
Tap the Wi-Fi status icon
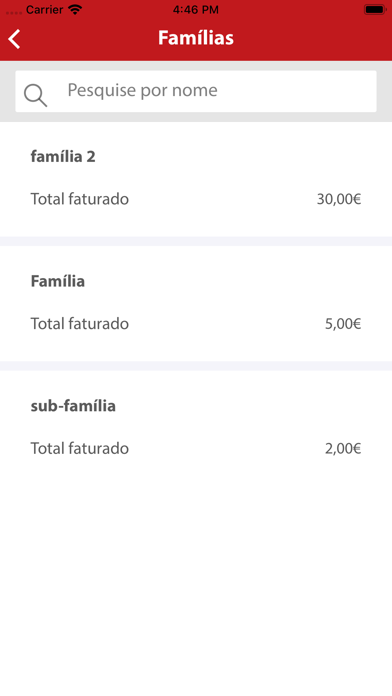(x=75, y=9)
